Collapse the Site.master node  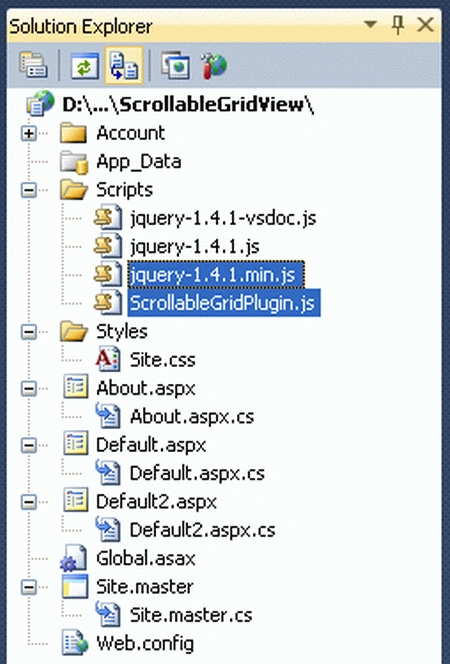pyautogui.click(x=29, y=587)
